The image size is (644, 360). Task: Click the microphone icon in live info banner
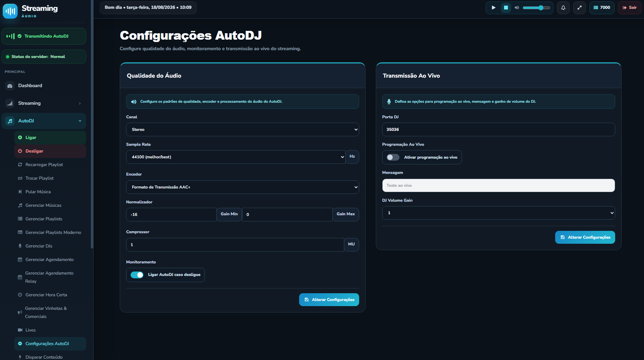coord(389,102)
